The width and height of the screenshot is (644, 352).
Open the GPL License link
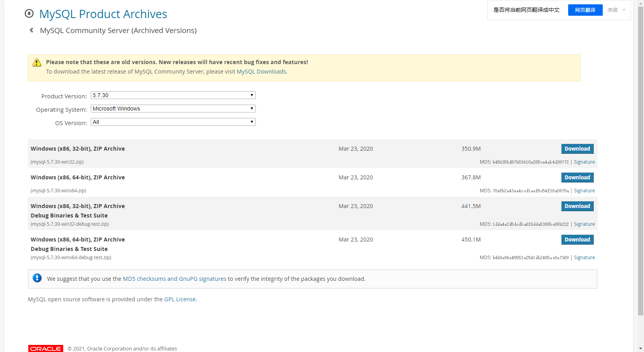point(180,299)
